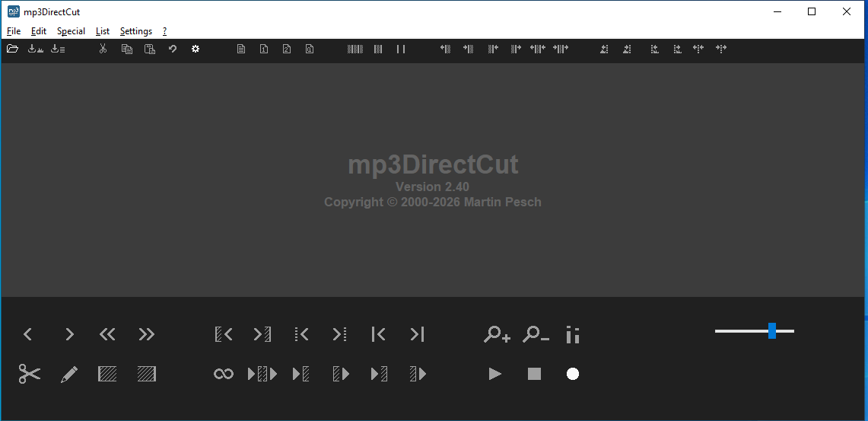The height and width of the screenshot is (421, 868).
Task: Click the undo curved-arrow icon
Action: click(x=173, y=49)
